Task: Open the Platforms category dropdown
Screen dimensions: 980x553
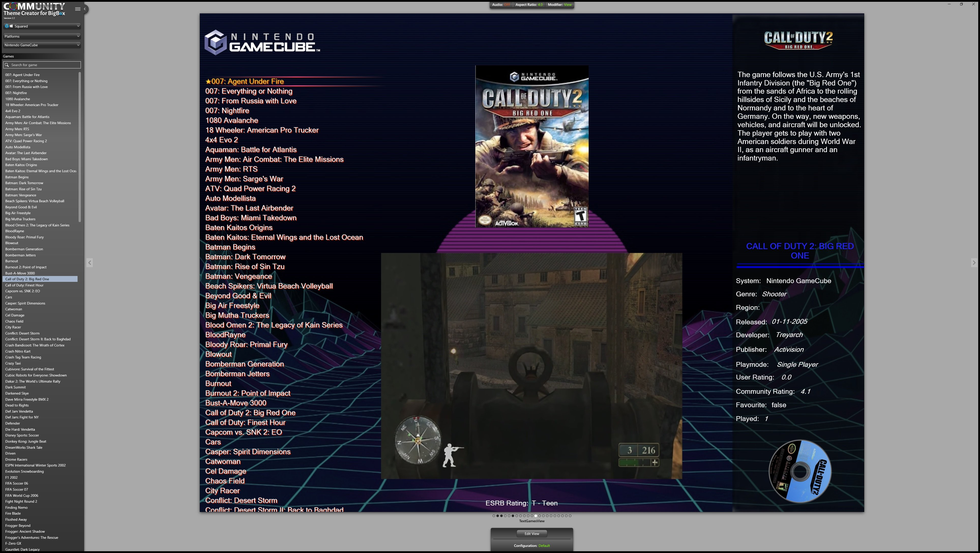Action: tap(42, 37)
